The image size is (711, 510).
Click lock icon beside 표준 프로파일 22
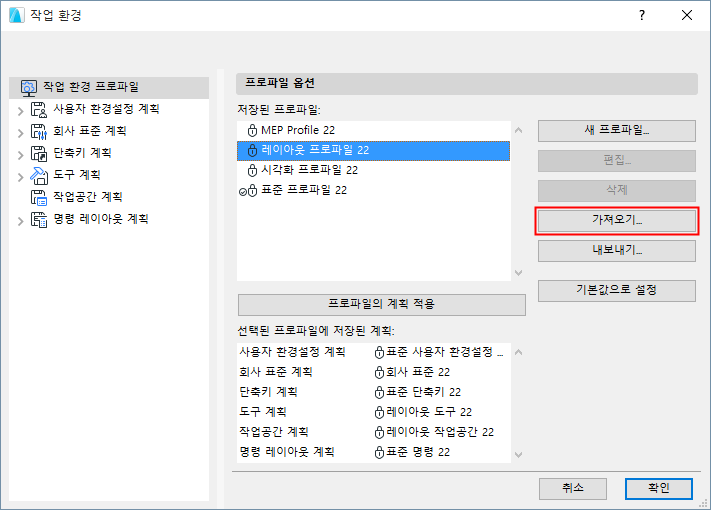(253, 190)
